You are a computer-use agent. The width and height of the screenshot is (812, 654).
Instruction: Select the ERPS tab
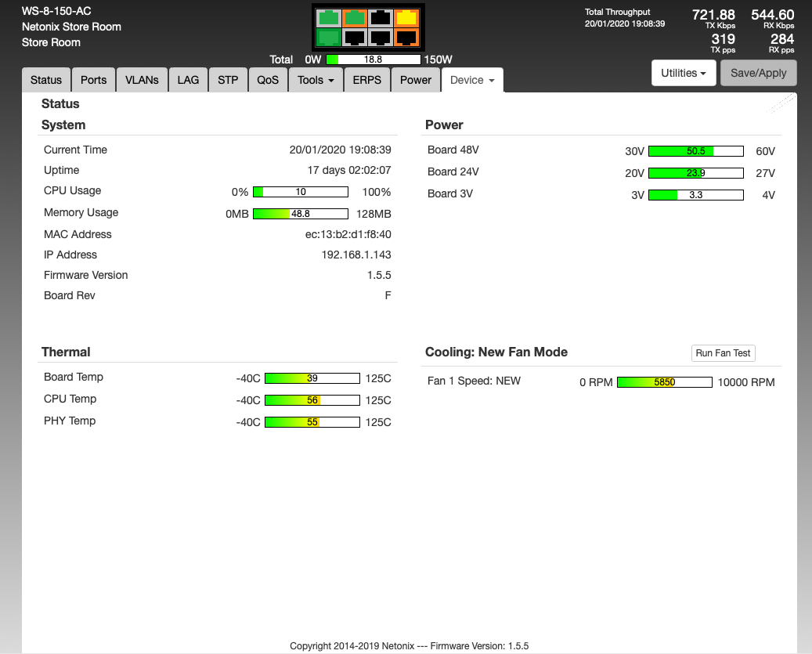click(367, 80)
